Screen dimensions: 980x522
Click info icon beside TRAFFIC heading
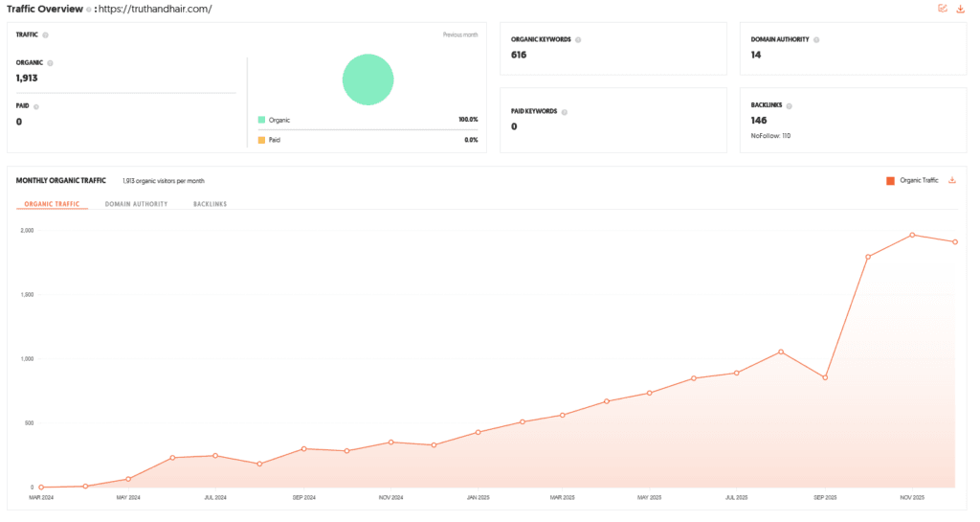point(45,35)
